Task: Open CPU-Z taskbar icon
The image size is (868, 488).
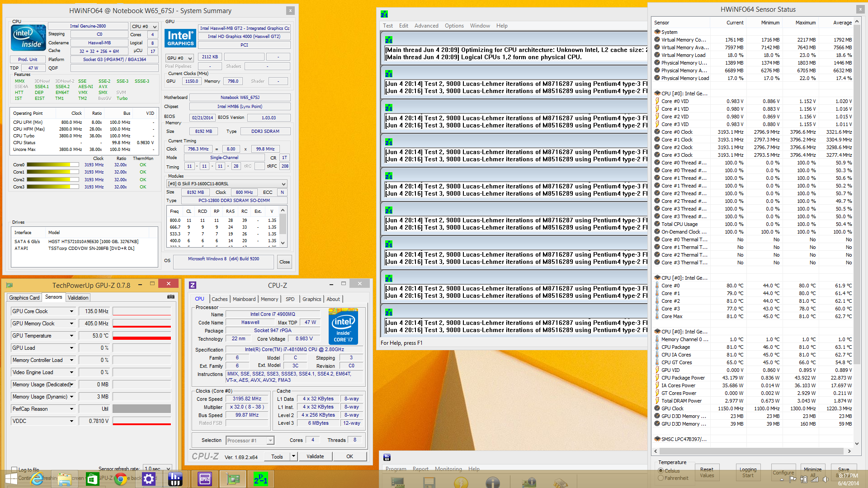Action: tap(205, 479)
